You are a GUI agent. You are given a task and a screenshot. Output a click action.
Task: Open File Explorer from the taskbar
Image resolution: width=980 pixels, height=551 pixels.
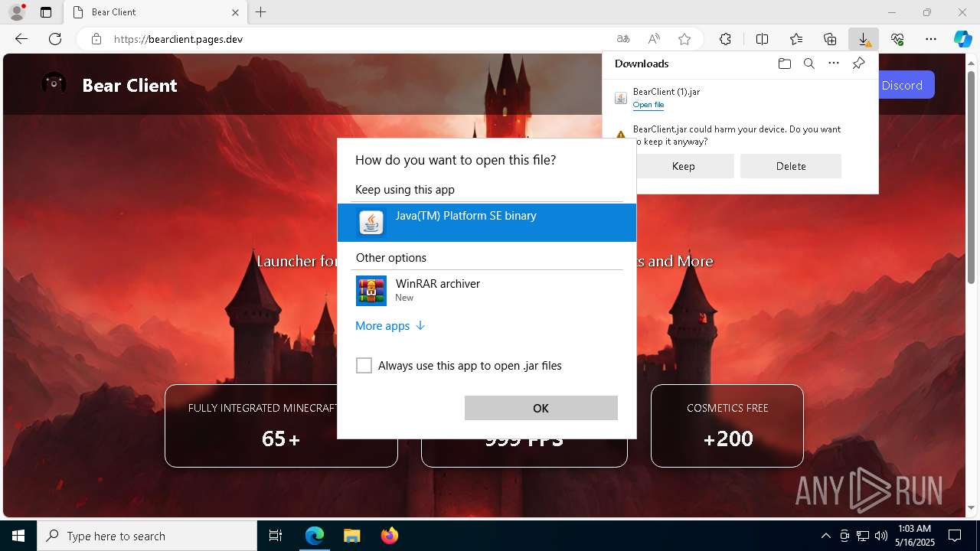(x=351, y=536)
